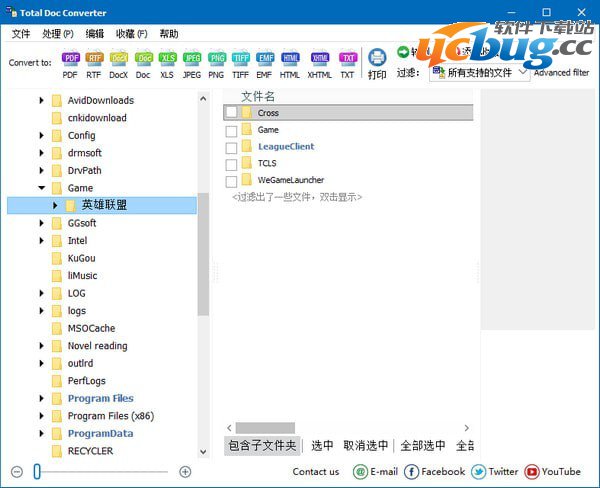
Task: Click the 全部选中 button
Action: click(423, 446)
